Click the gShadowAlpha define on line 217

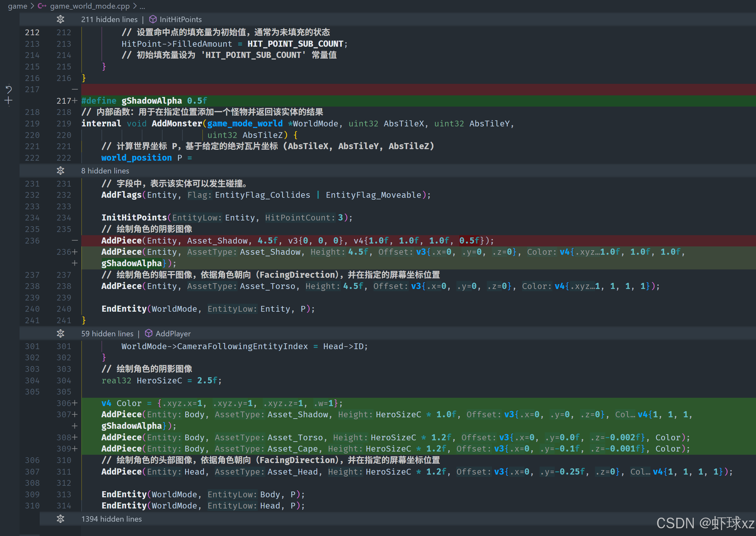pyautogui.click(x=151, y=101)
